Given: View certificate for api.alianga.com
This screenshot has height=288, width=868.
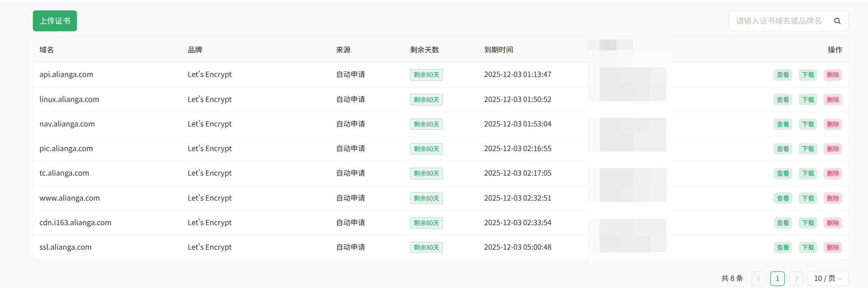Looking at the screenshot, I should [783, 75].
